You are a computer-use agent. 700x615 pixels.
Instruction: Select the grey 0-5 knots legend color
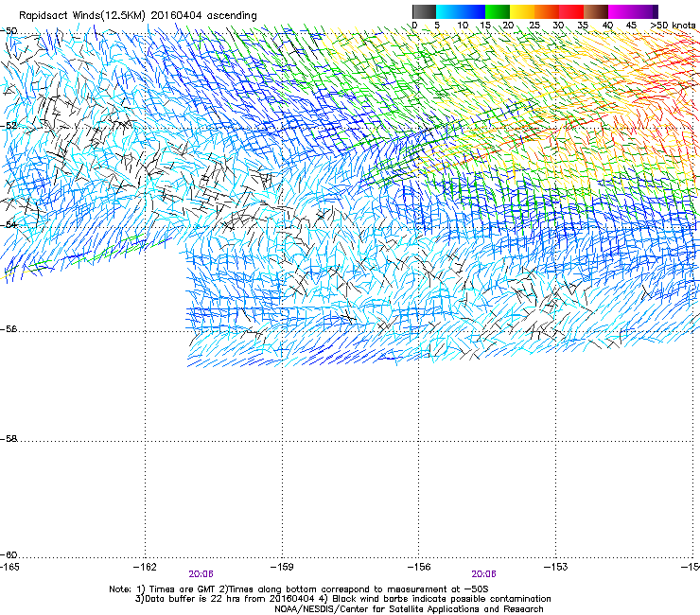[x=424, y=11]
